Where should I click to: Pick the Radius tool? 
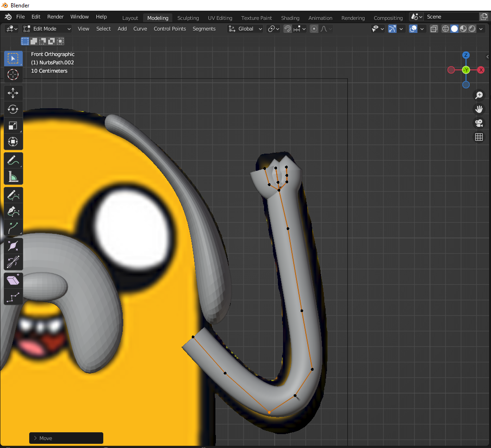(13, 246)
